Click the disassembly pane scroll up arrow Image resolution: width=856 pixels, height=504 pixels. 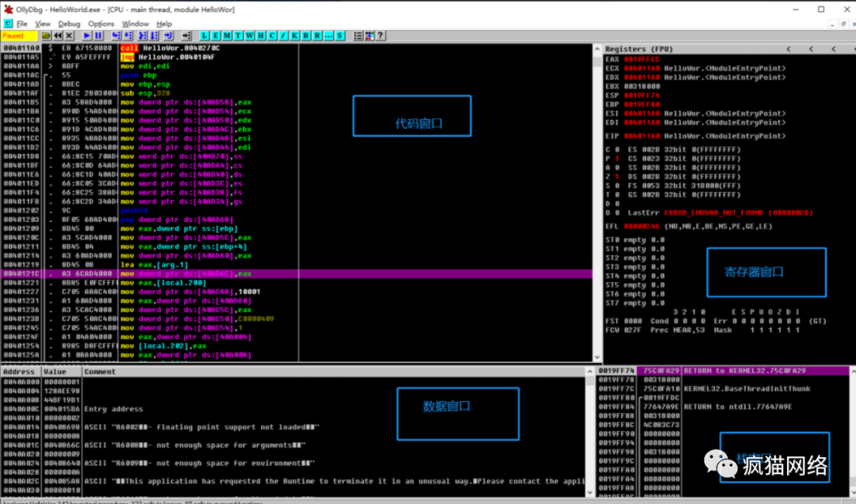(x=598, y=49)
